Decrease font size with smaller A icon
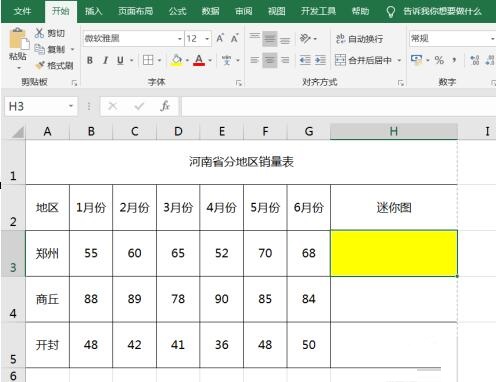The height and width of the screenshot is (382, 496). [x=235, y=38]
